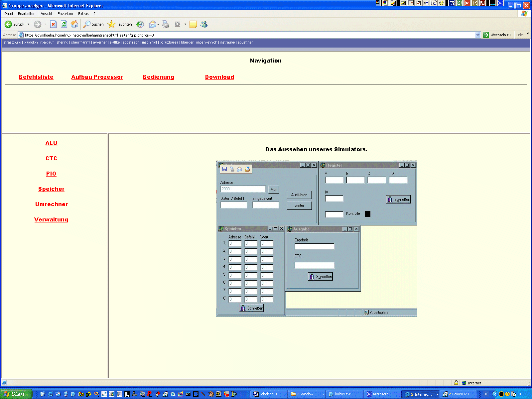Click the Wechseln zu go button
Screen dimensions: 532x399
(497, 35)
